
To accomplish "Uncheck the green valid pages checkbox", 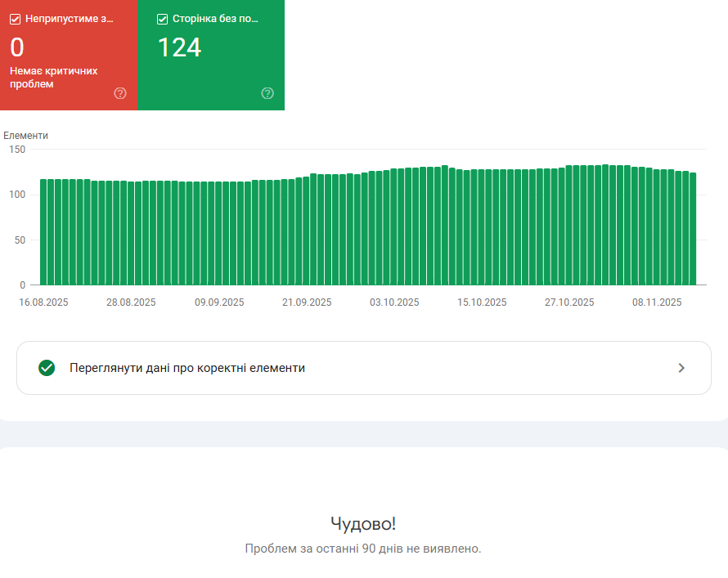I will click(x=162, y=19).
